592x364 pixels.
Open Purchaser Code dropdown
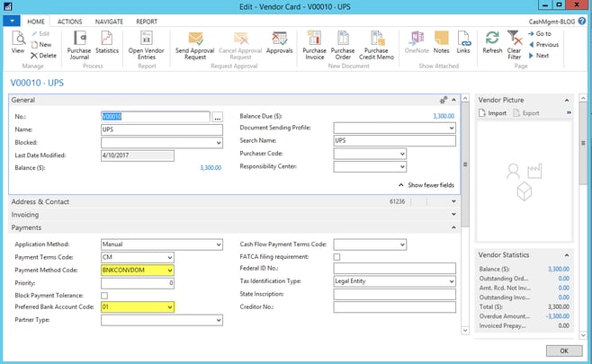click(x=402, y=154)
